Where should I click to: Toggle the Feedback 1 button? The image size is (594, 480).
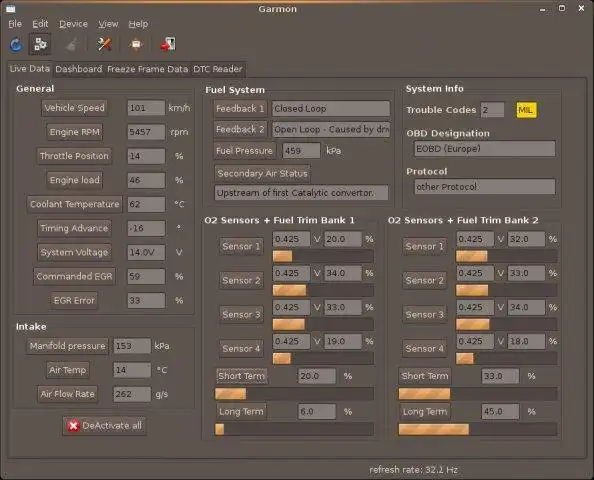click(x=240, y=109)
